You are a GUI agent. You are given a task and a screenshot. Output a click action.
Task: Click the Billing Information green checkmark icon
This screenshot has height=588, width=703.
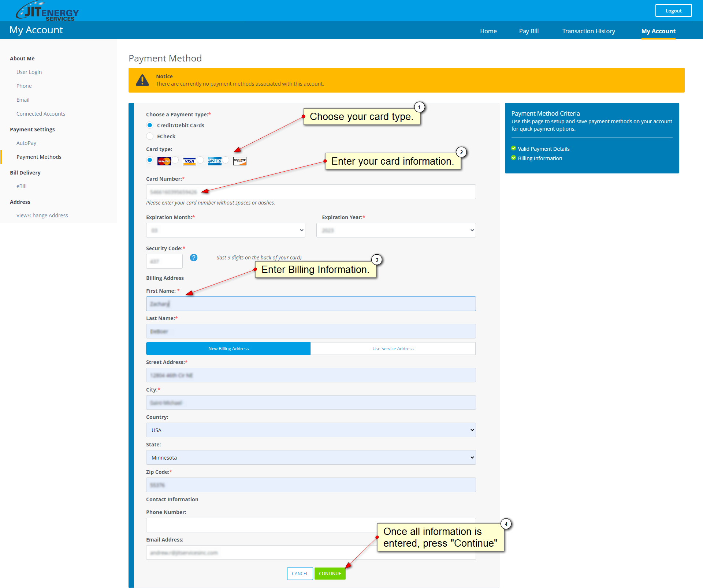[x=514, y=158]
